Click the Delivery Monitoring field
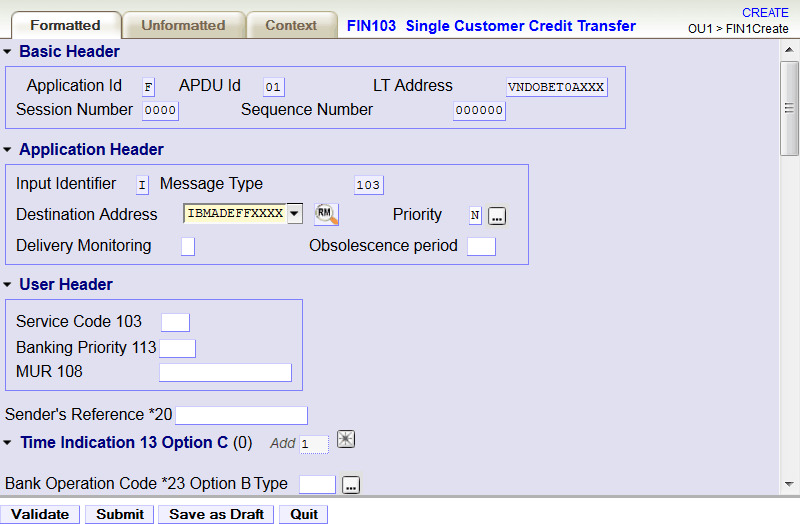 [188, 246]
